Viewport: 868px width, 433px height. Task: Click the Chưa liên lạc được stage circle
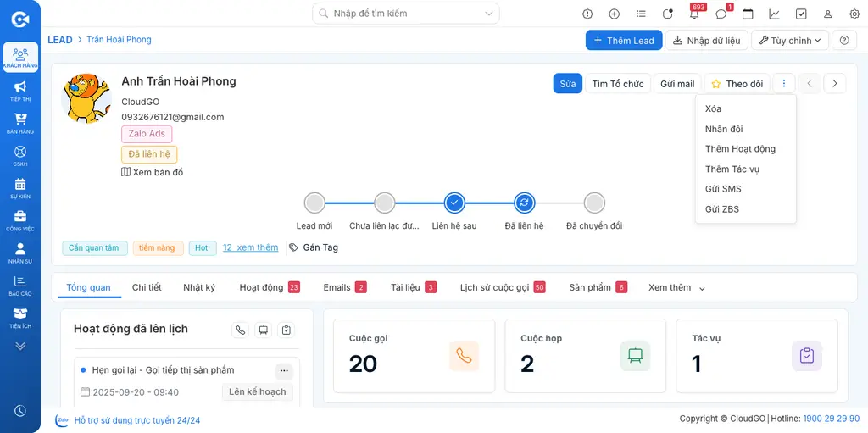point(384,203)
